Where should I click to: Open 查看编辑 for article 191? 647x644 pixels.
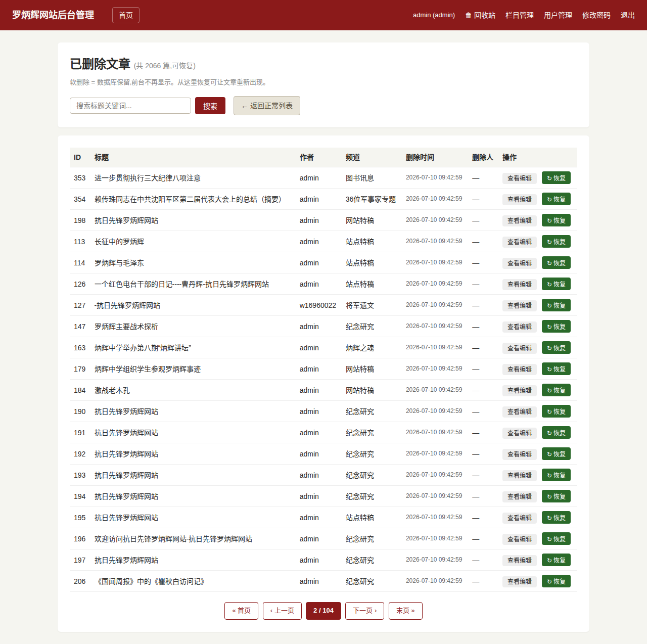[x=520, y=433]
